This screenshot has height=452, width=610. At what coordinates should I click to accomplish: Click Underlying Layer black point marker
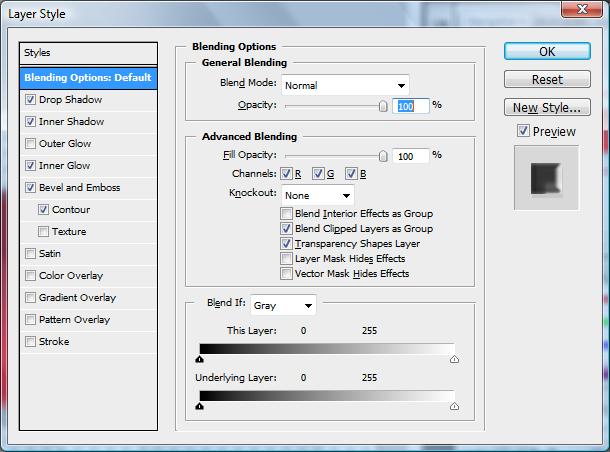[200, 406]
